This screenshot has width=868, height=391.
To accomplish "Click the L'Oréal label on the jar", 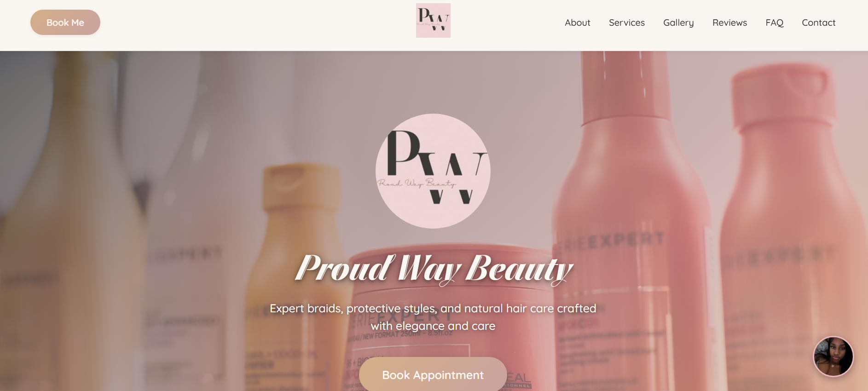I will pos(519,380).
